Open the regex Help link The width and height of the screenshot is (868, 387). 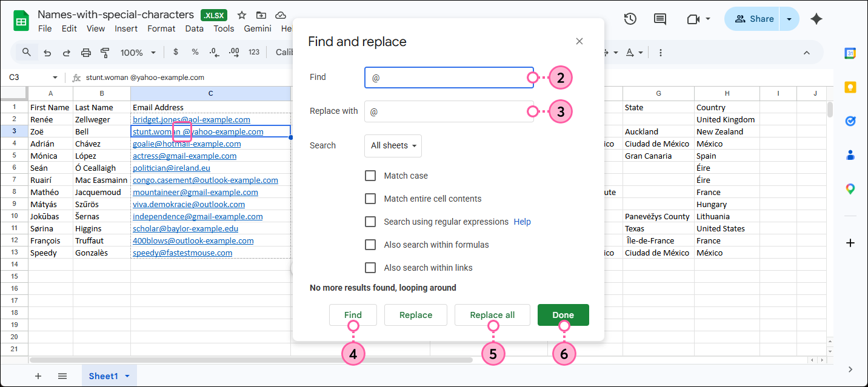(522, 222)
